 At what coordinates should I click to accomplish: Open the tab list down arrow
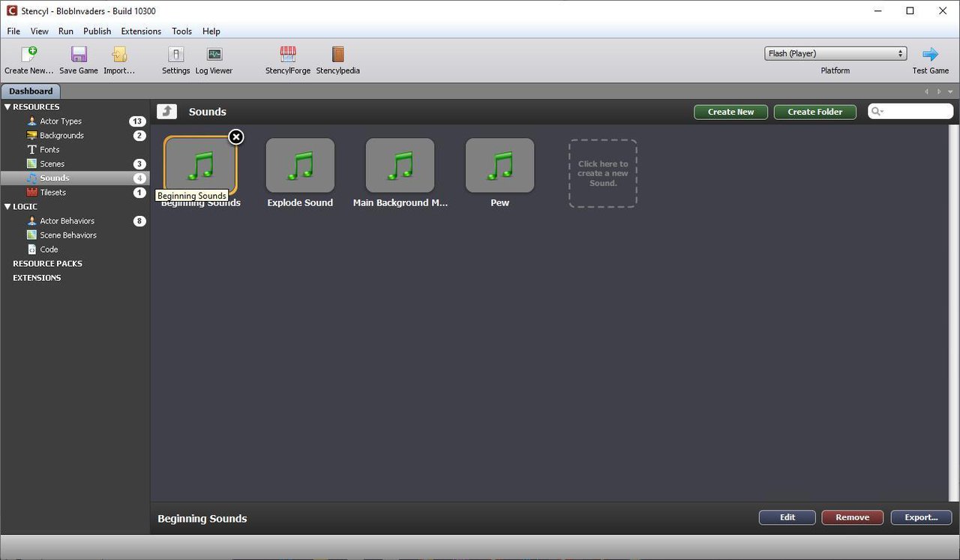click(951, 91)
